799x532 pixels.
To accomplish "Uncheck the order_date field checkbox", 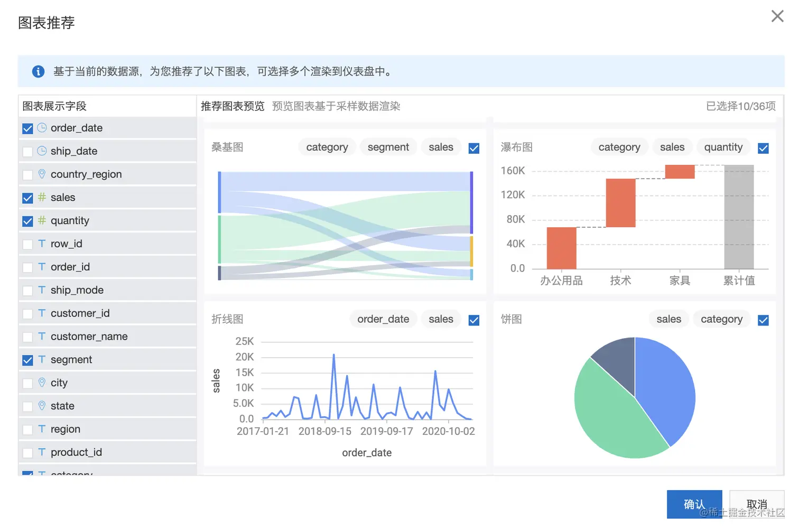I will coord(27,128).
